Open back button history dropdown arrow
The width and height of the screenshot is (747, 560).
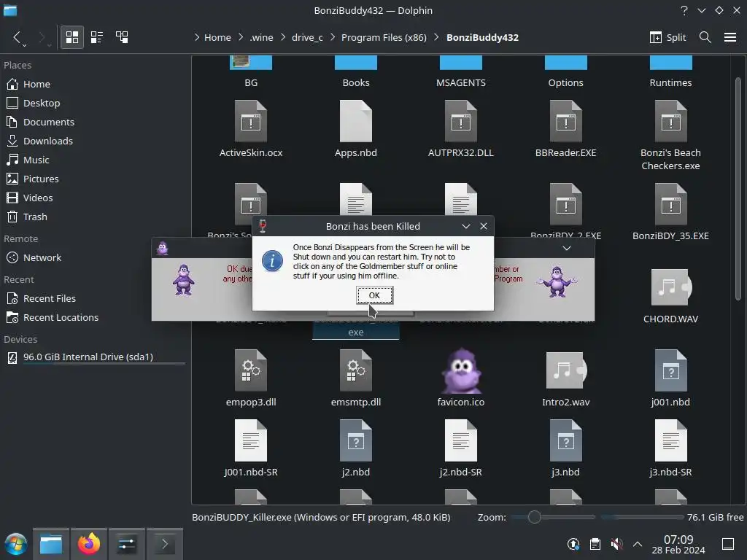tap(24, 44)
